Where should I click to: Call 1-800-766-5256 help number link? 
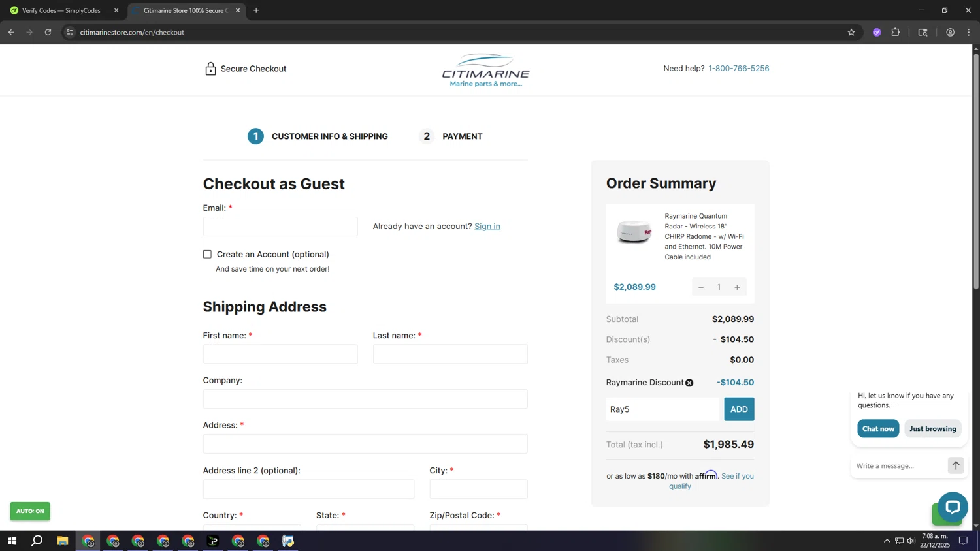click(x=738, y=68)
